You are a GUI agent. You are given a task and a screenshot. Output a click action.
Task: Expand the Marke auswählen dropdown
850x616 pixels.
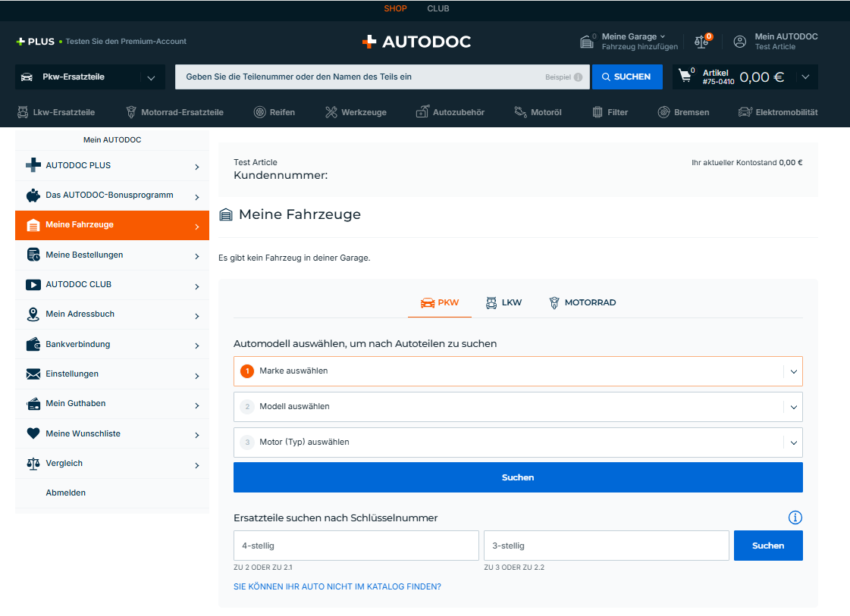click(518, 371)
